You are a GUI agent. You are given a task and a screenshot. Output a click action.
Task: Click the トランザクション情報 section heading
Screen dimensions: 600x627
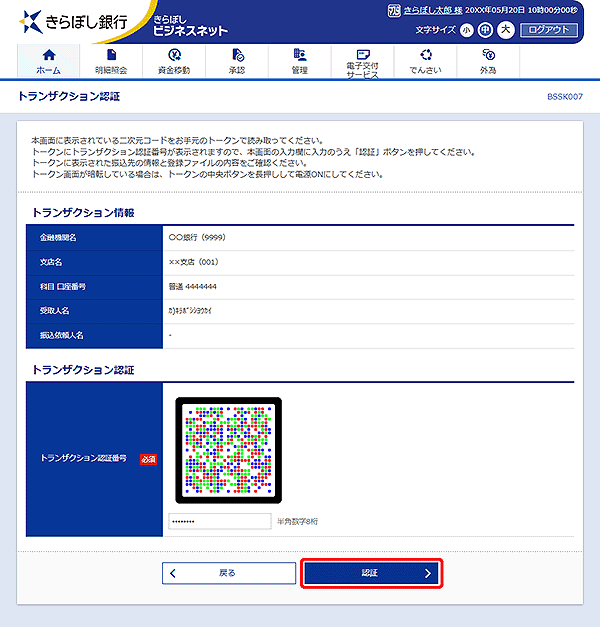[x=83, y=213]
